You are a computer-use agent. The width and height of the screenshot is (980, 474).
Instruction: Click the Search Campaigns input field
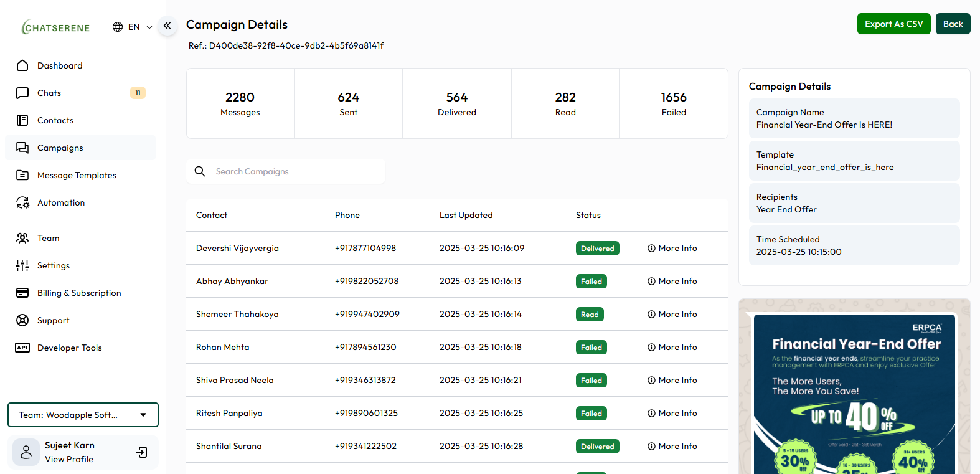coord(286,171)
